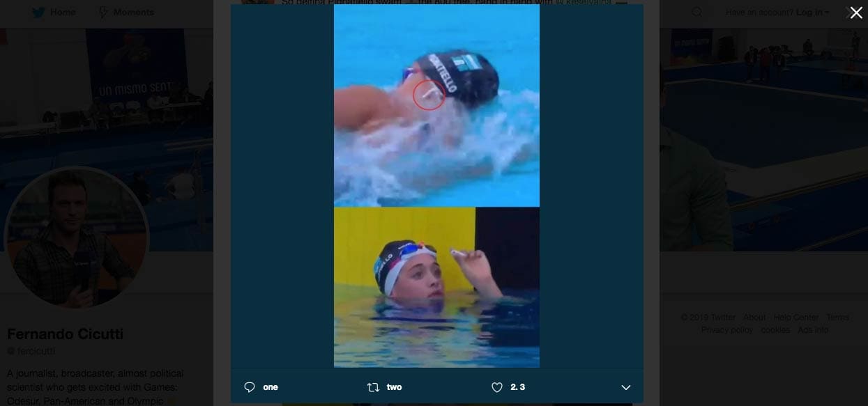Open the About footer link
The height and width of the screenshot is (406, 868).
(754, 318)
